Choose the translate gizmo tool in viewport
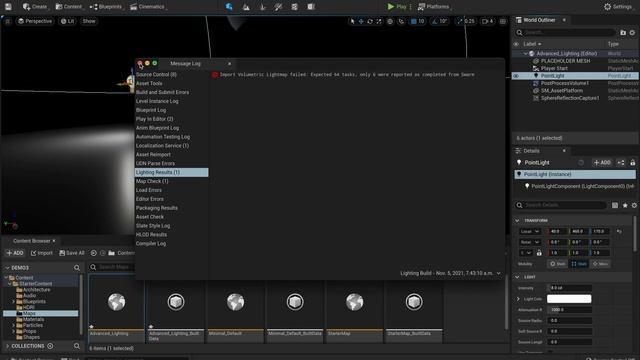Image resolution: width=640 pixels, height=360 pixels. coord(361,21)
